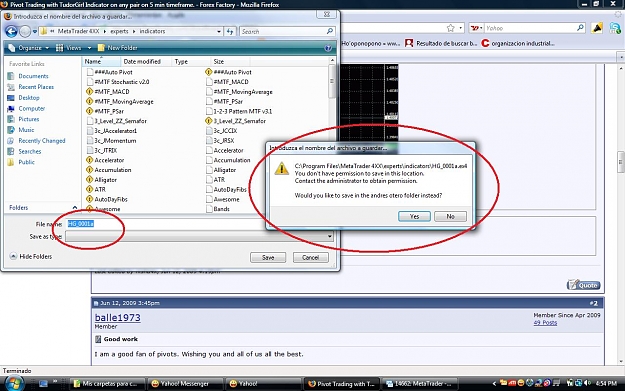The height and width of the screenshot is (391, 625).
Task: Click the Save button in file dialog
Action: click(x=268, y=257)
